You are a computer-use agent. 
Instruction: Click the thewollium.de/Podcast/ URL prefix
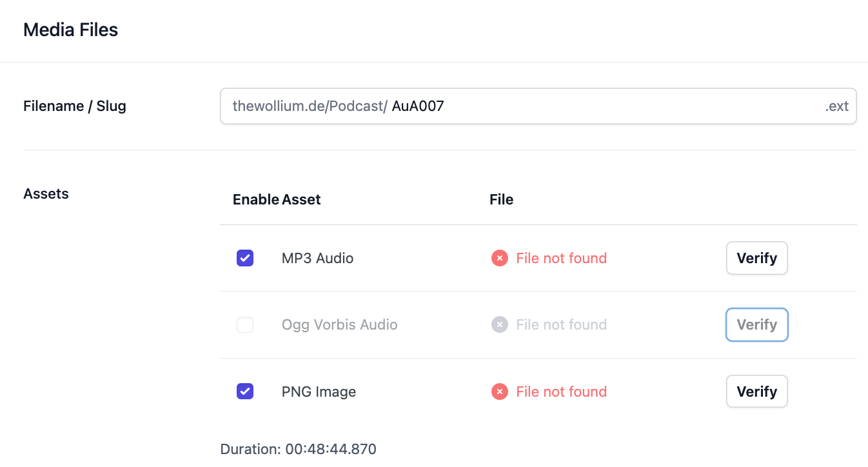310,106
